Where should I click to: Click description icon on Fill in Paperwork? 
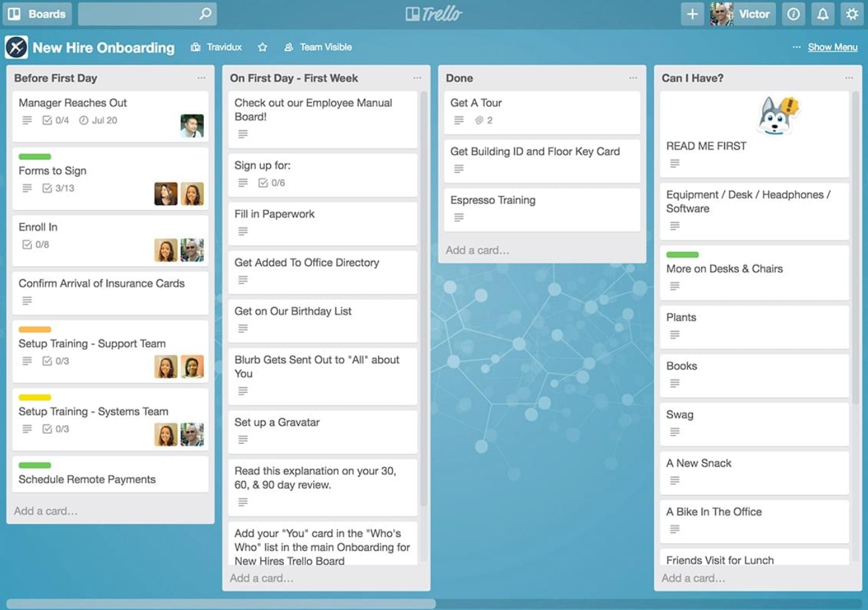[243, 232]
